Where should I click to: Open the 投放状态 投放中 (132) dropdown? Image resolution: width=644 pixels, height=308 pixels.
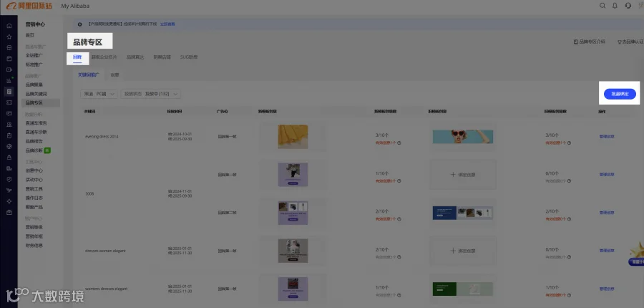click(x=151, y=94)
